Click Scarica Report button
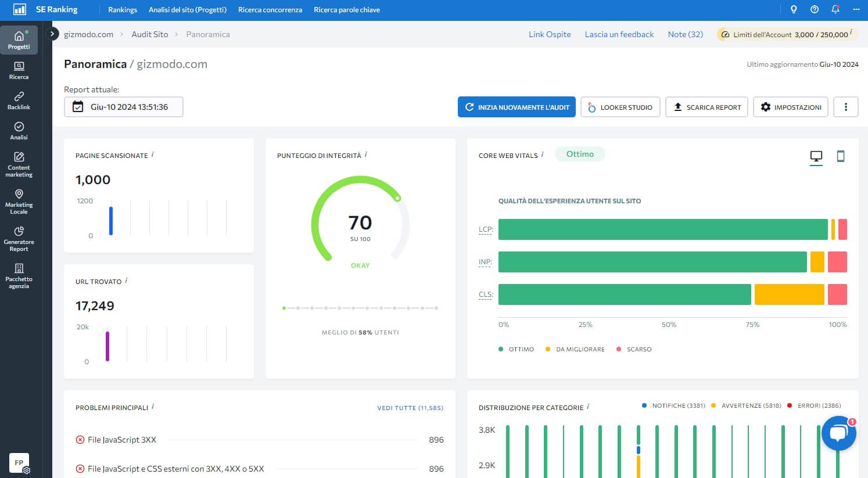This screenshot has width=868, height=478. point(707,107)
